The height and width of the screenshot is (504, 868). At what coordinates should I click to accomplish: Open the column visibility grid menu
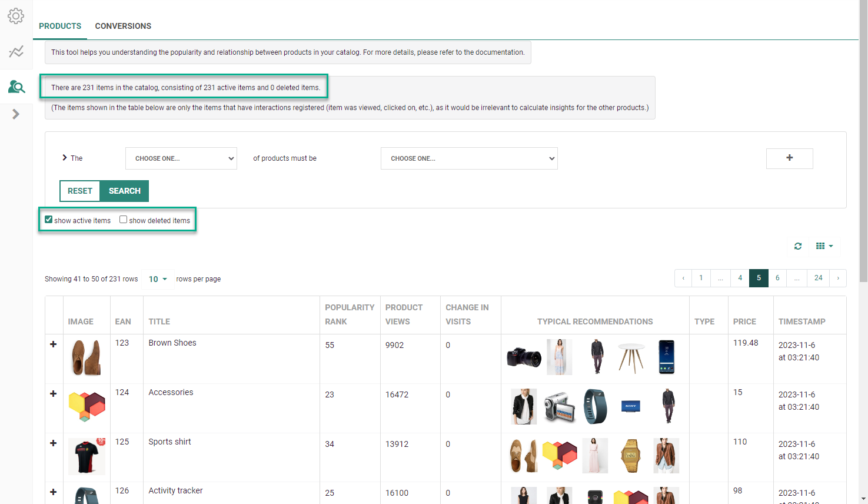[824, 246]
